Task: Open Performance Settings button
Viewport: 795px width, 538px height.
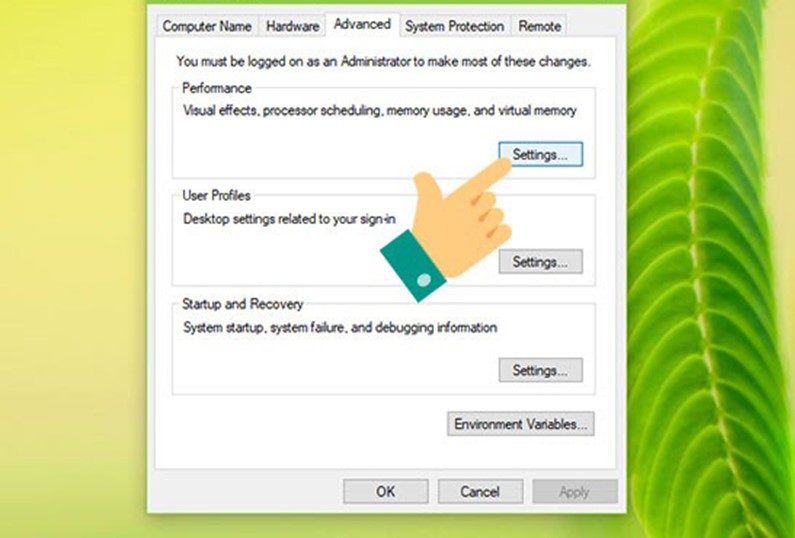Action: (x=540, y=155)
